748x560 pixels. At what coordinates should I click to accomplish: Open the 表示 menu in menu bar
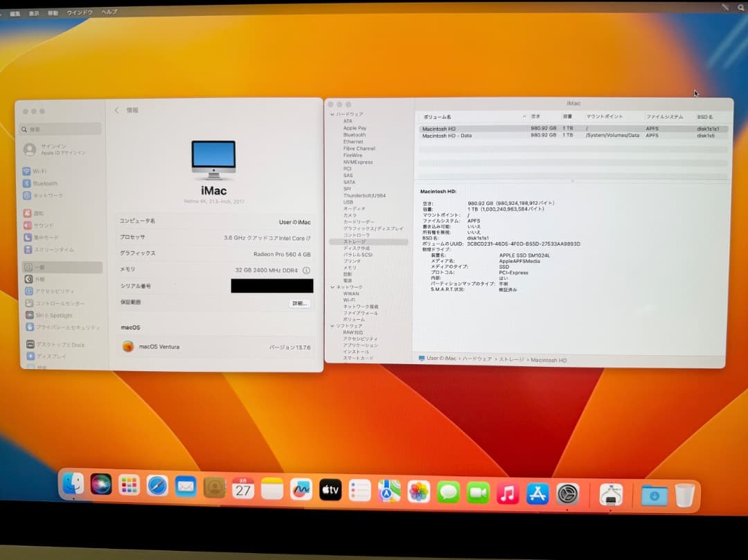click(34, 13)
